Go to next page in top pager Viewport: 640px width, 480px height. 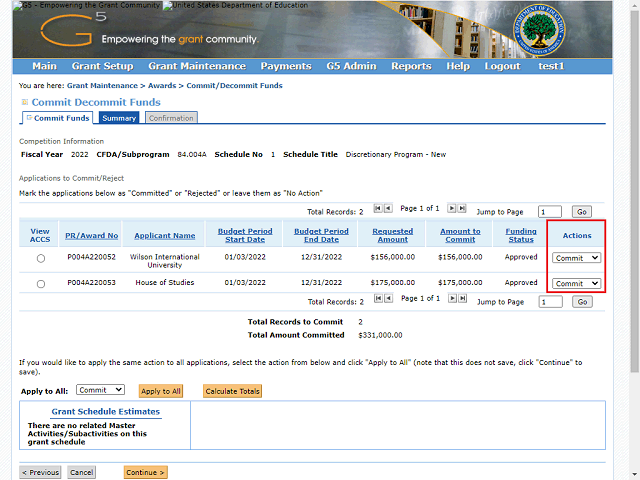click(x=451, y=209)
